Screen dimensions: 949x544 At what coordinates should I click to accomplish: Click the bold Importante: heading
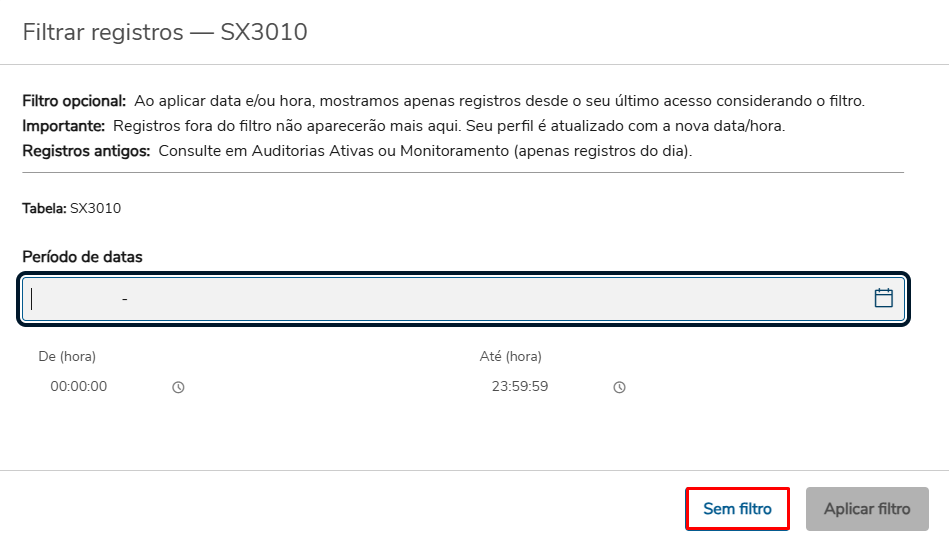[63, 126]
